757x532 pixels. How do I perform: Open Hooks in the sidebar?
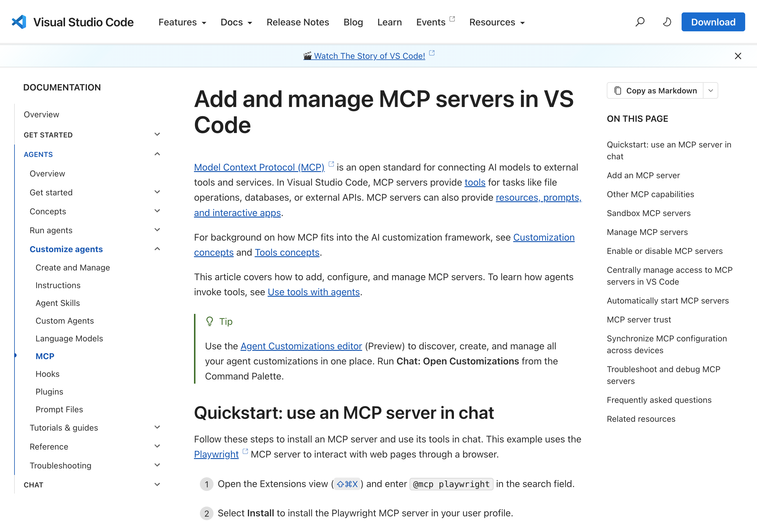(48, 374)
